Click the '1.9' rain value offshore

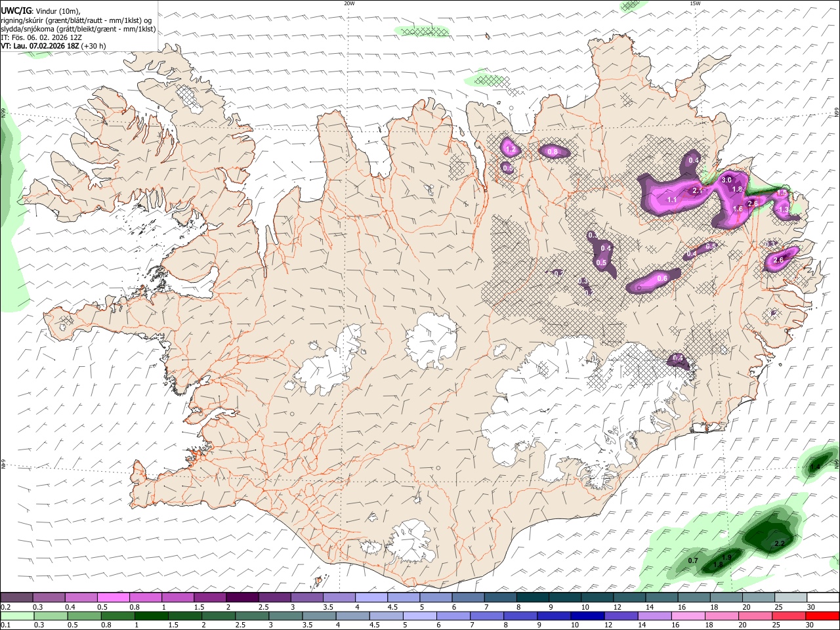click(726, 557)
